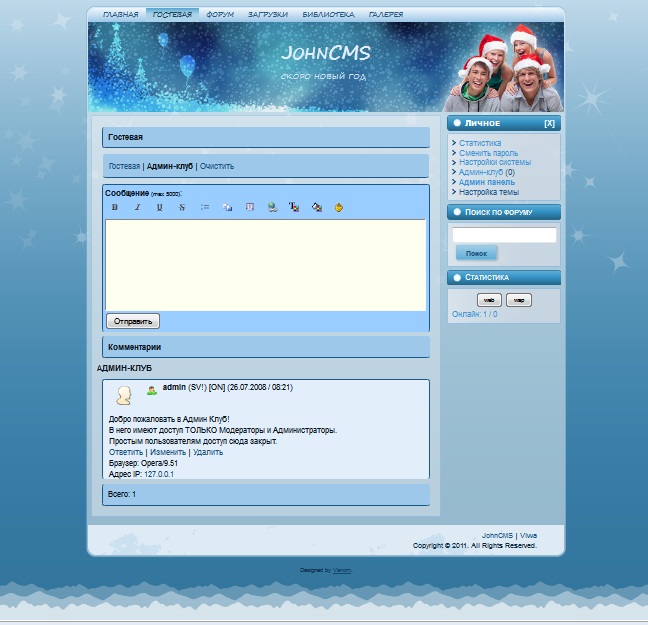Apply strikethrough formatting to message
The image size is (648, 625).
(182, 207)
